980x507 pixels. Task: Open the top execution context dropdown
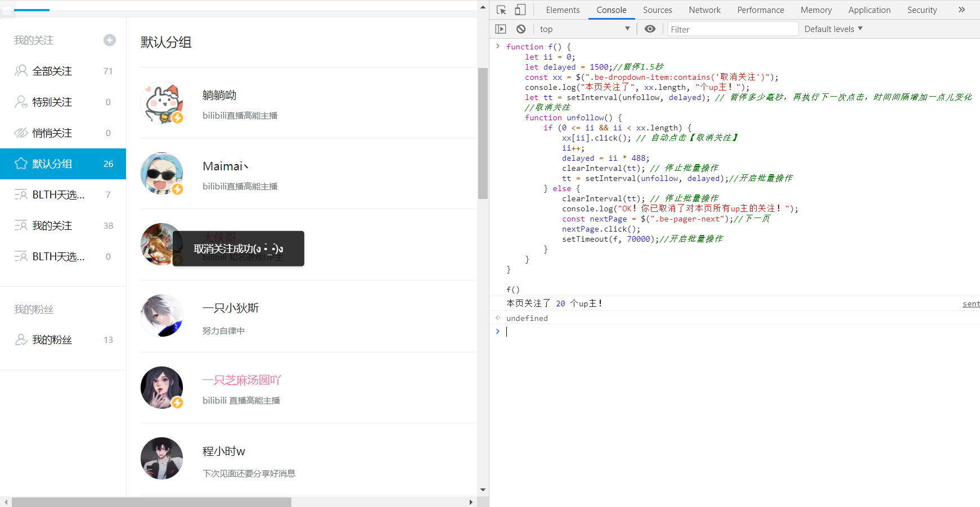(x=585, y=29)
